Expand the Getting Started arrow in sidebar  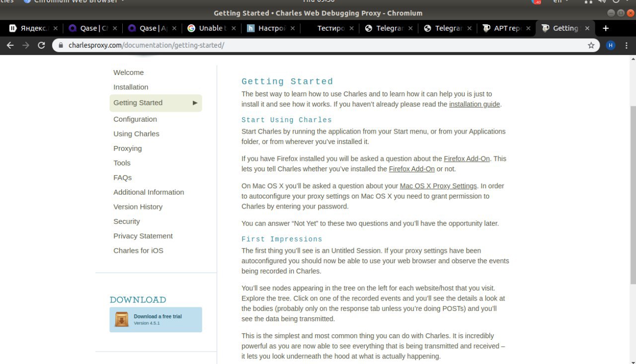point(195,103)
